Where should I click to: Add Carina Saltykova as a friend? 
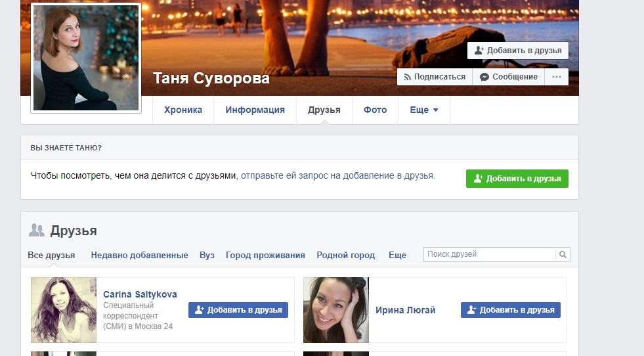click(238, 310)
